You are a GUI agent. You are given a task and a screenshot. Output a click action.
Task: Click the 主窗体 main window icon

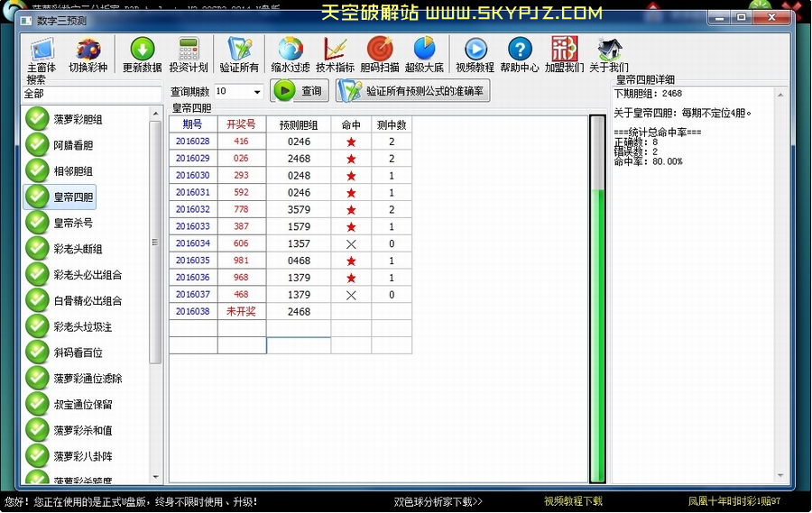tap(41, 50)
